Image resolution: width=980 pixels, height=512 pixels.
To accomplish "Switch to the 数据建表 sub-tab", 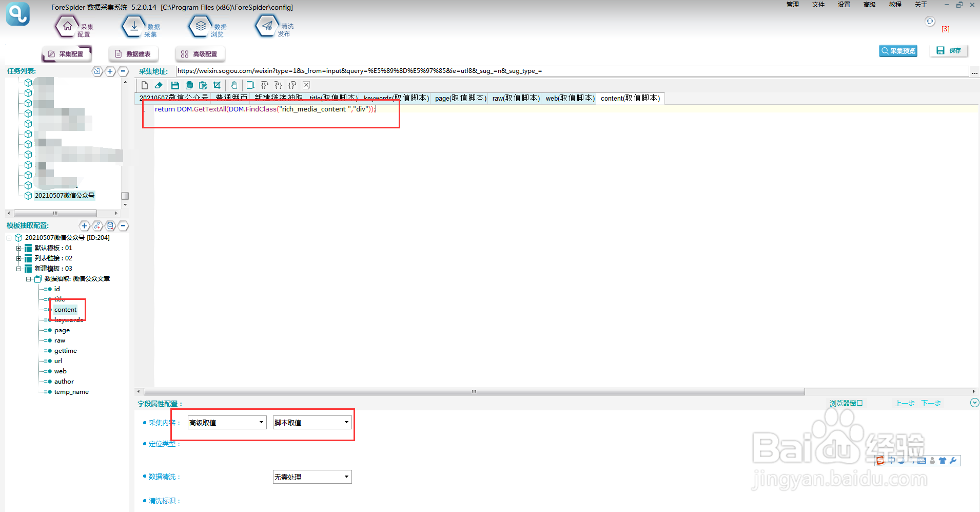I will pos(133,54).
